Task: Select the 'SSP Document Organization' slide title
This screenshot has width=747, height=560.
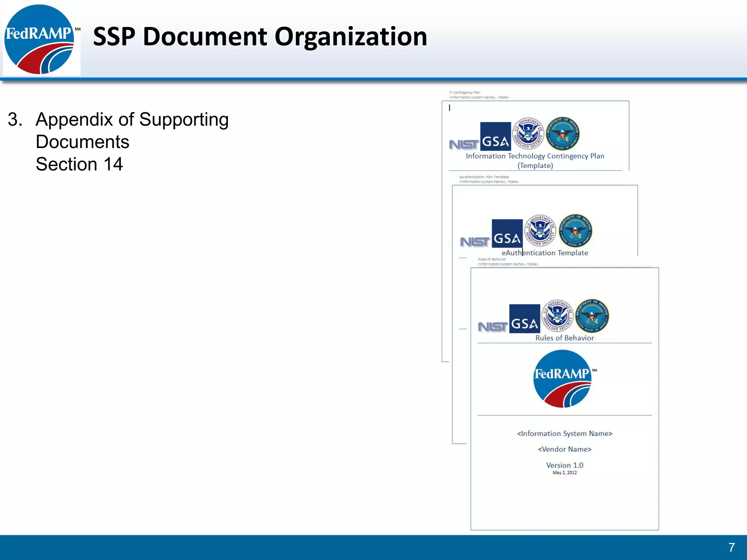Action: point(260,36)
